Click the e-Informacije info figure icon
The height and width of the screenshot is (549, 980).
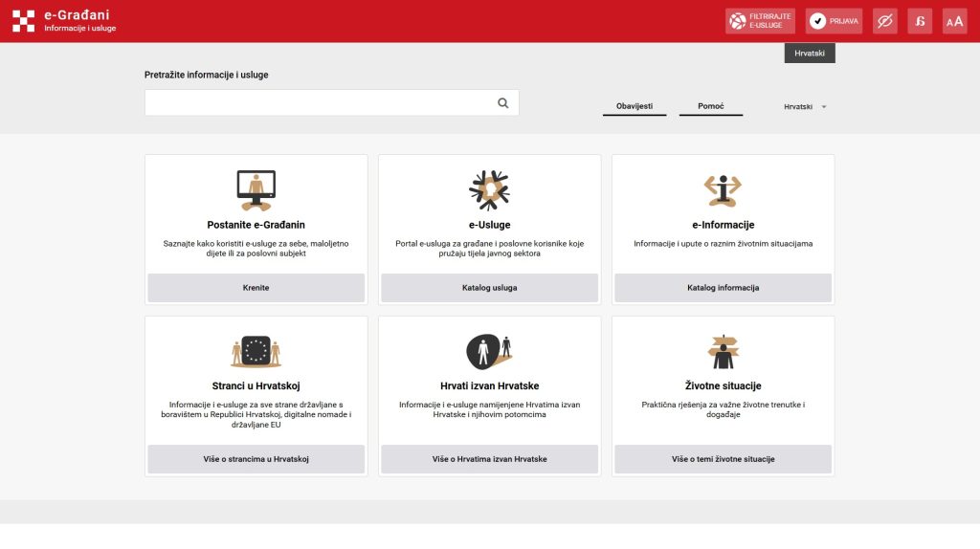coord(723,189)
